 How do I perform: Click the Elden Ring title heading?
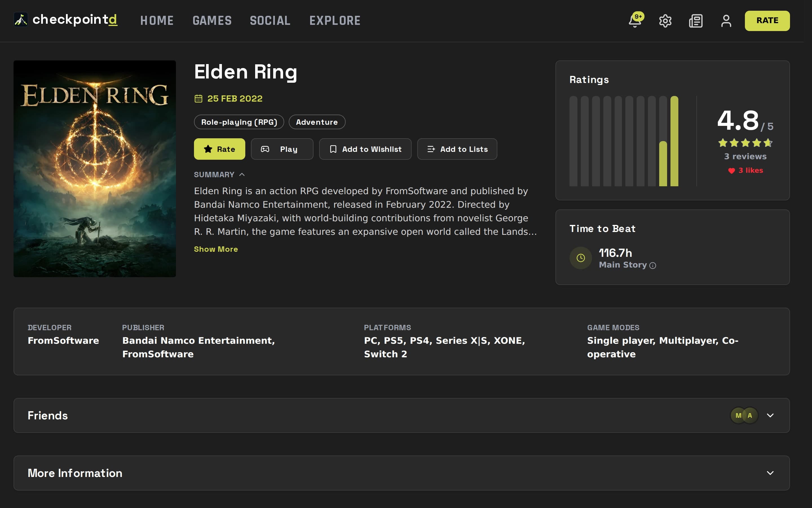tap(246, 72)
